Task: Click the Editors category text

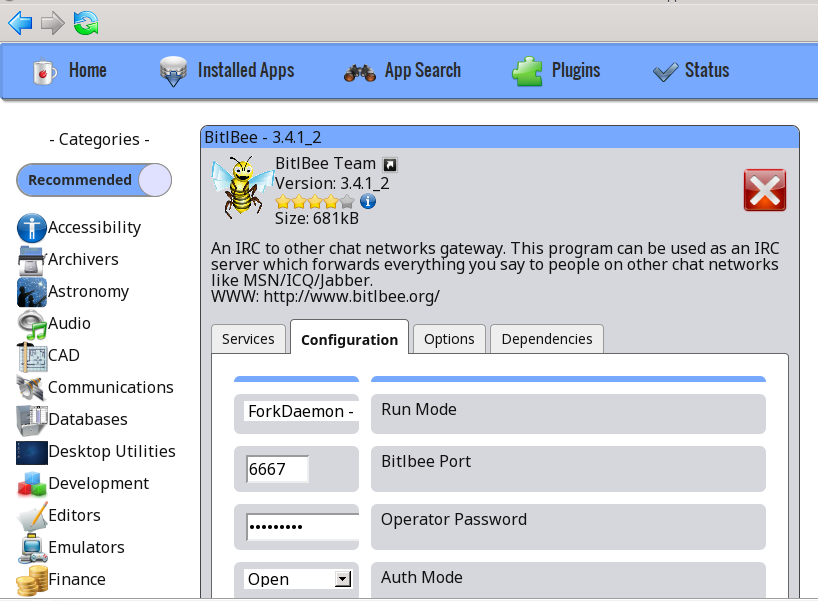Action: 74,515
